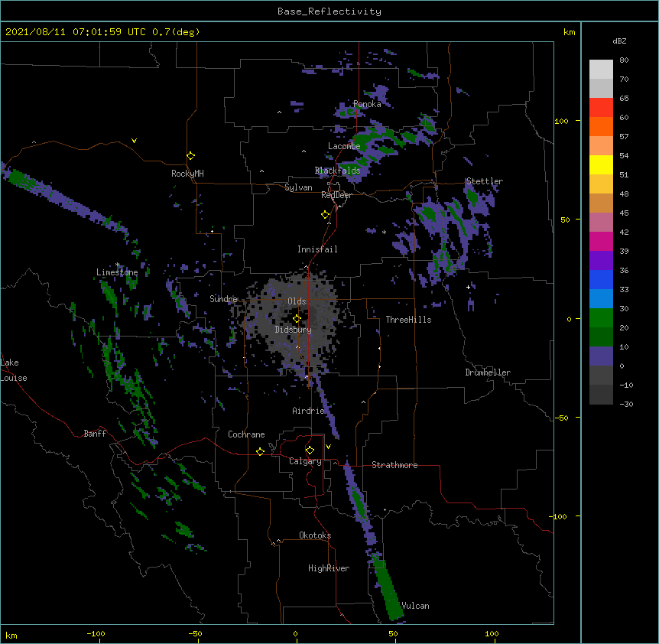The image size is (659, 644).
Task: Click the Strathmore city label
Action: pyautogui.click(x=394, y=465)
